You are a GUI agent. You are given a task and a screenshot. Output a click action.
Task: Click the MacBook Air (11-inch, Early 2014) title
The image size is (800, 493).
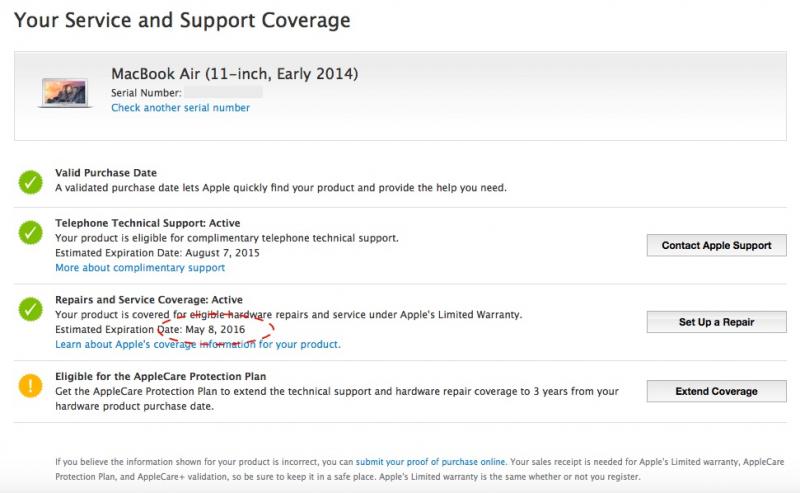[235, 74]
